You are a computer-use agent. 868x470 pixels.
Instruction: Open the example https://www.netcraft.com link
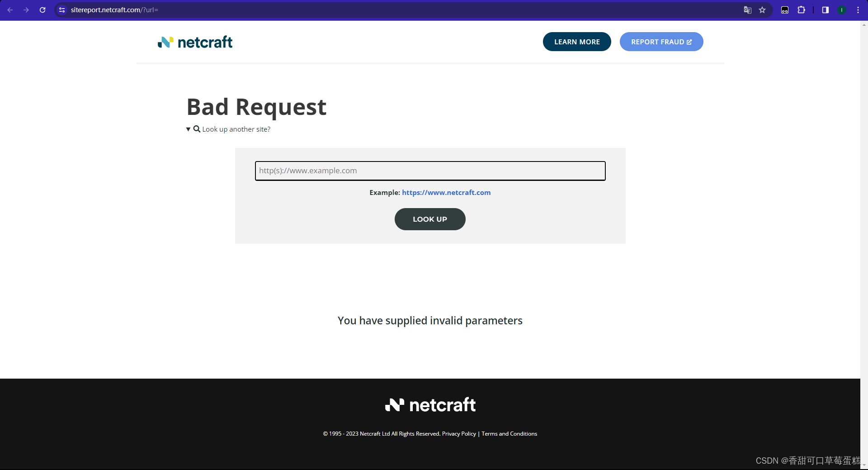pos(446,193)
